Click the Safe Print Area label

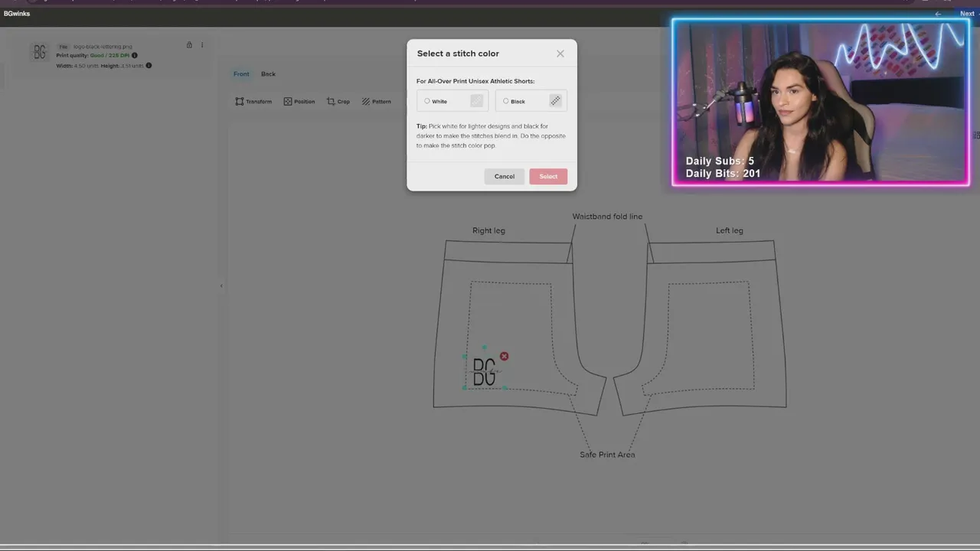[x=607, y=455]
